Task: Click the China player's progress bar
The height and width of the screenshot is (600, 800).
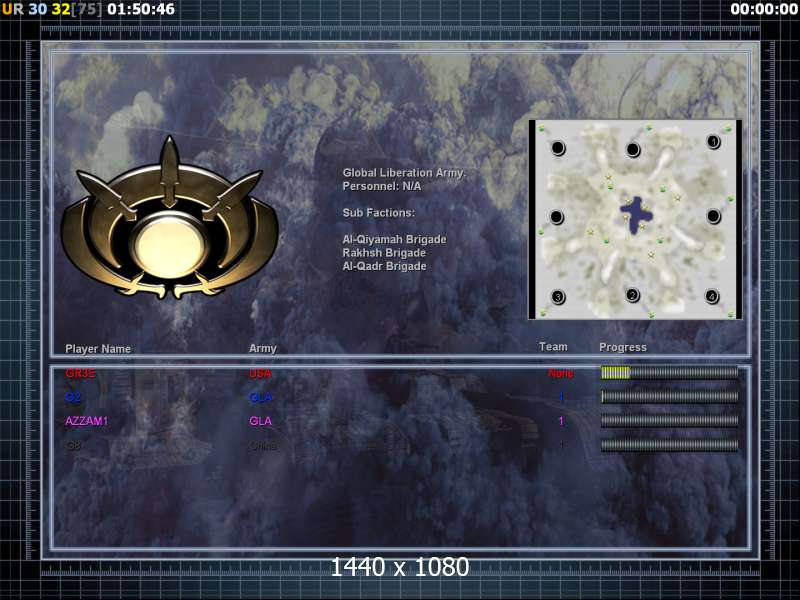Action: [669, 445]
